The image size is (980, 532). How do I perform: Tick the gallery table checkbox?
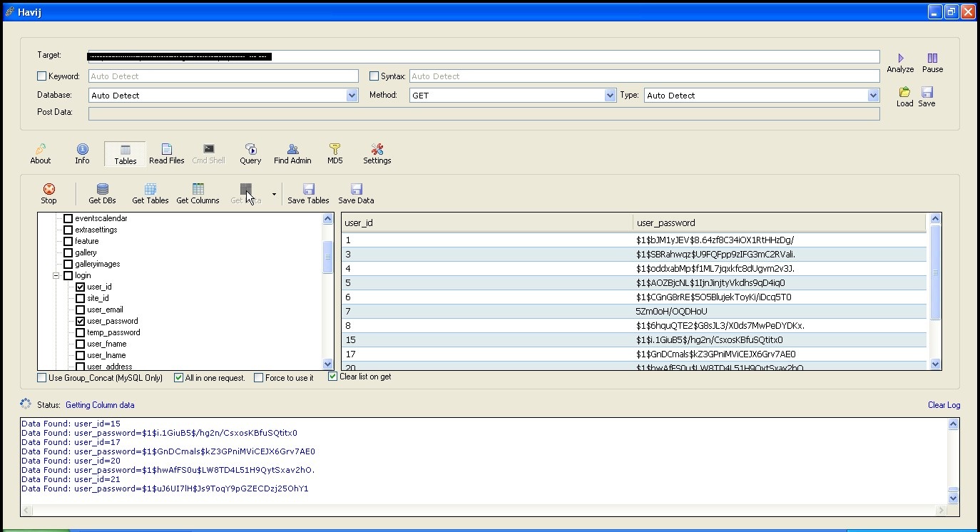(68, 252)
